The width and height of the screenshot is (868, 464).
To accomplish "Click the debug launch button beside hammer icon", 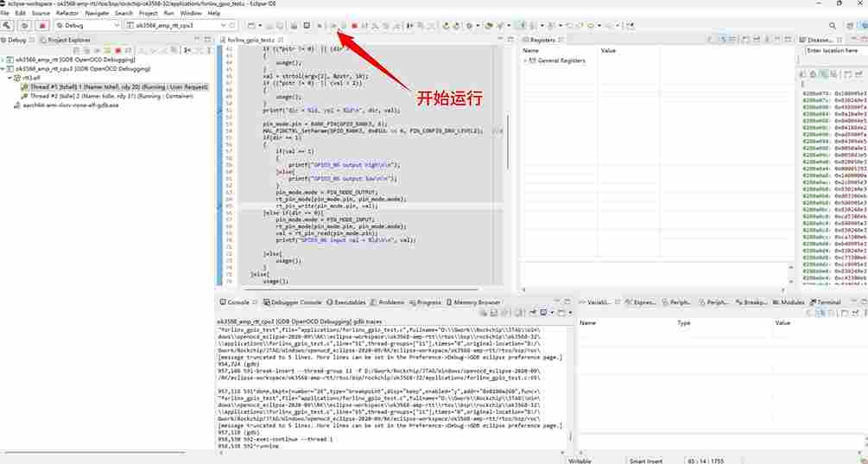I will click(x=25, y=26).
